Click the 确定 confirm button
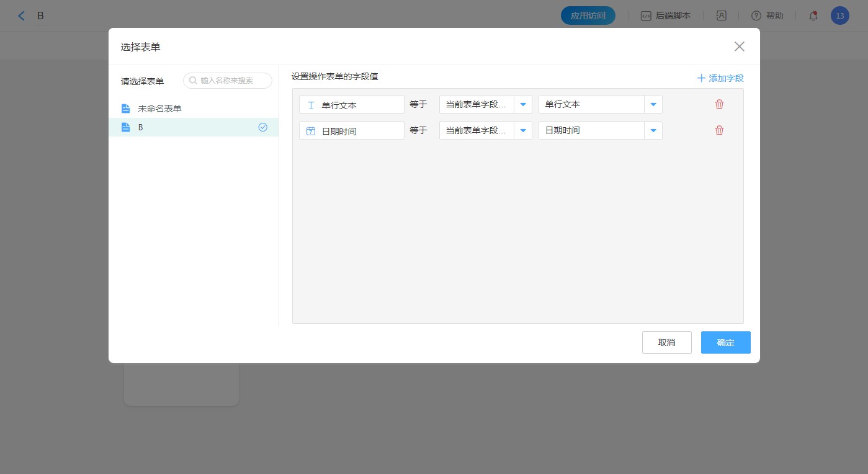This screenshot has width=868, height=474. (x=725, y=342)
